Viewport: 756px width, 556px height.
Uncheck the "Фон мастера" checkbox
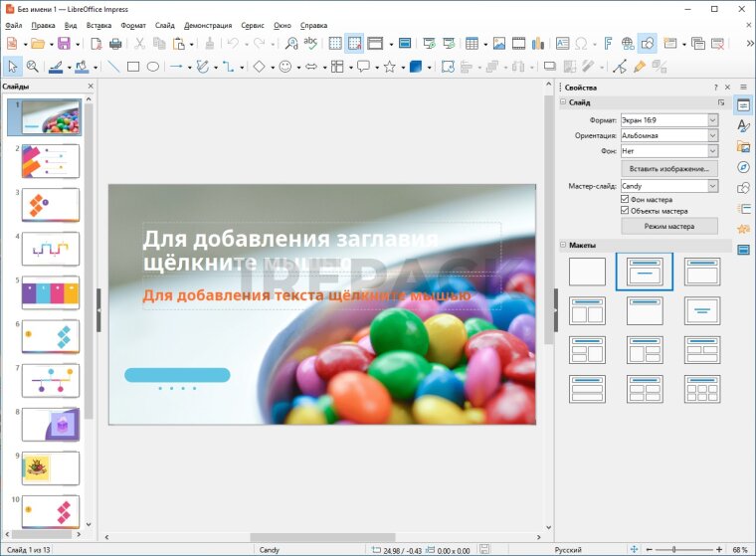(x=625, y=199)
